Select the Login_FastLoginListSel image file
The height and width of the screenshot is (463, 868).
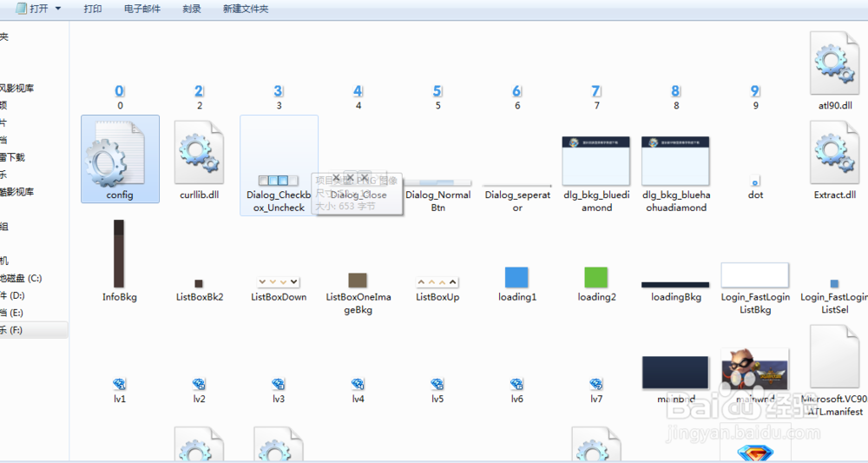tap(835, 283)
